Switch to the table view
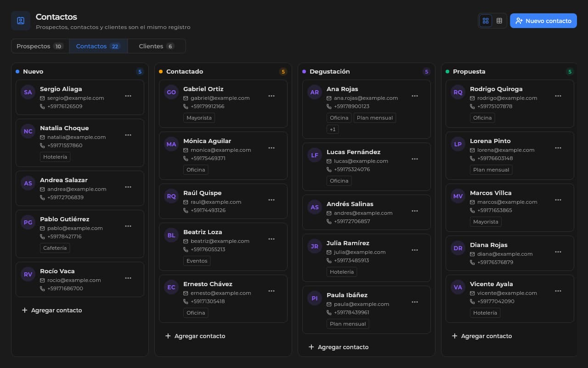This screenshot has width=588, height=368. point(499,21)
